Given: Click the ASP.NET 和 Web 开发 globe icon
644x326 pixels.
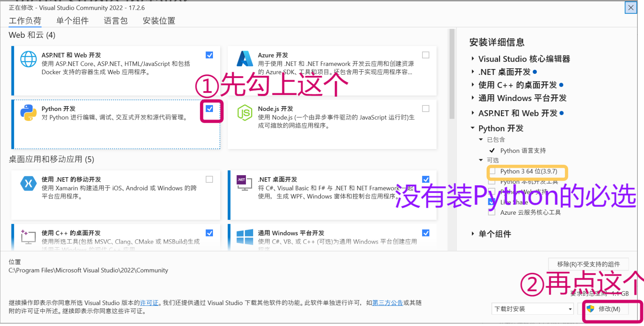Looking at the screenshot, I should 28,59.
